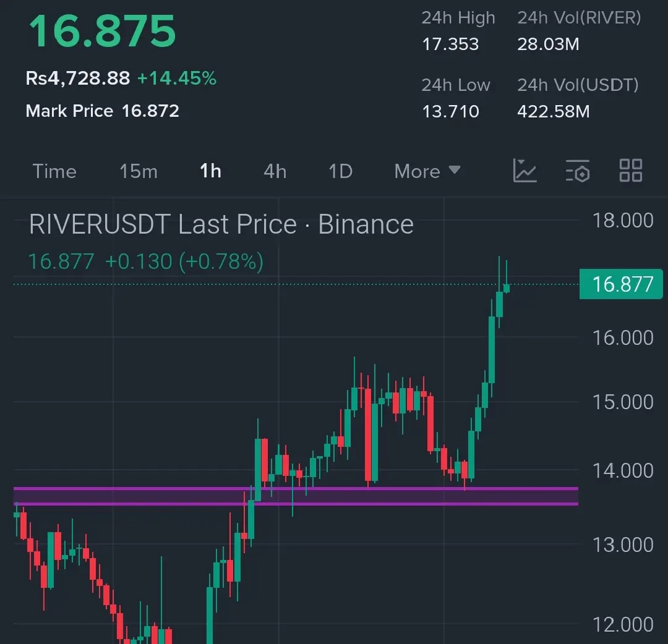Click the Mark Price 16.872 text
This screenshot has width=668, height=644.
(x=102, y=111)
